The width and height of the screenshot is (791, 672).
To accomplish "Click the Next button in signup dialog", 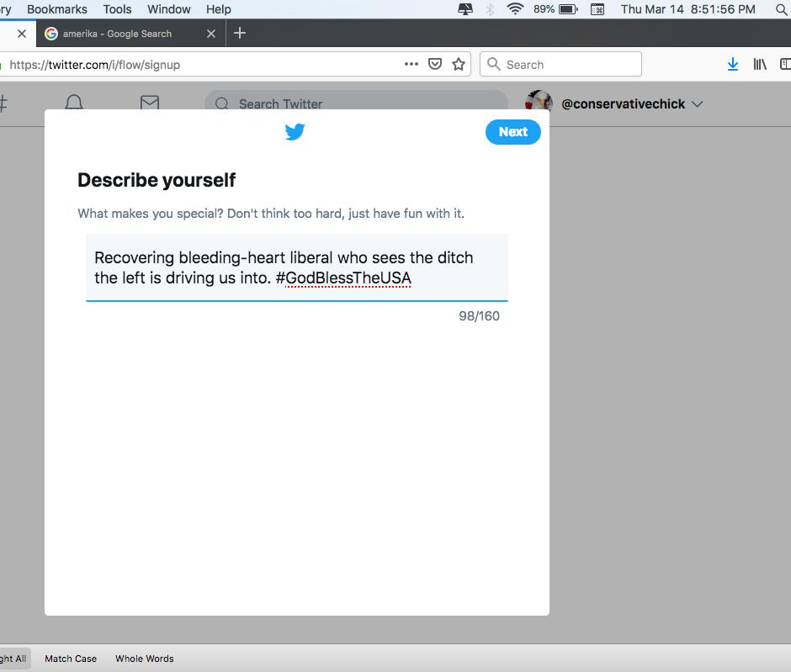I will click(513, 132).
